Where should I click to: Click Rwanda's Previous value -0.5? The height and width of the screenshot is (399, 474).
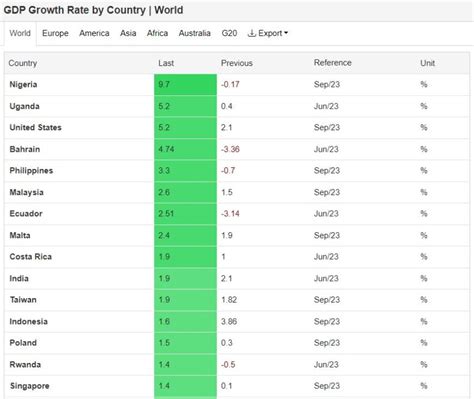[228, 364]
